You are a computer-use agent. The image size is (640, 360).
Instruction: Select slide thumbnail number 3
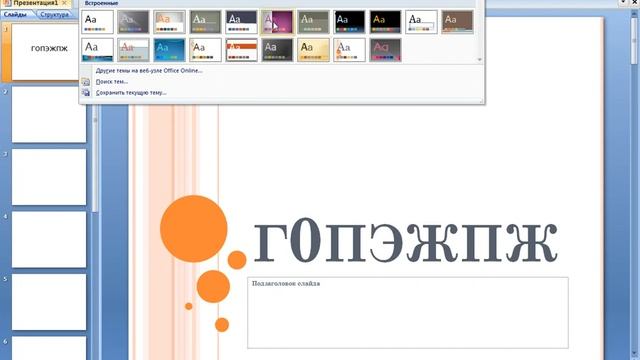pos(49,177)
